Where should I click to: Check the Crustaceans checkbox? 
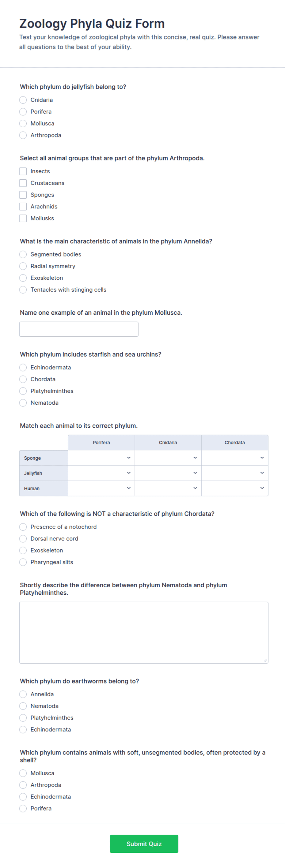point(23,183)
